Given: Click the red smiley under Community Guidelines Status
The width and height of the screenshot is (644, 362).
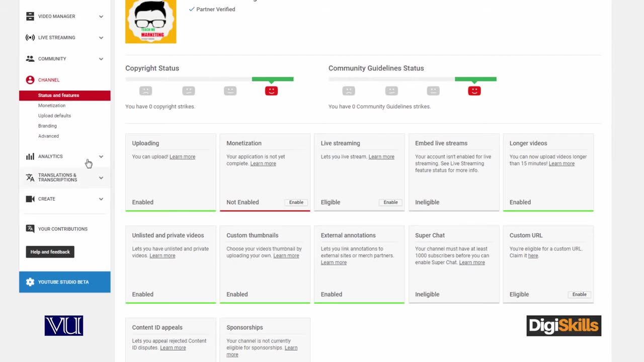Looking at the screenshot, I should (x=474, y=90).
